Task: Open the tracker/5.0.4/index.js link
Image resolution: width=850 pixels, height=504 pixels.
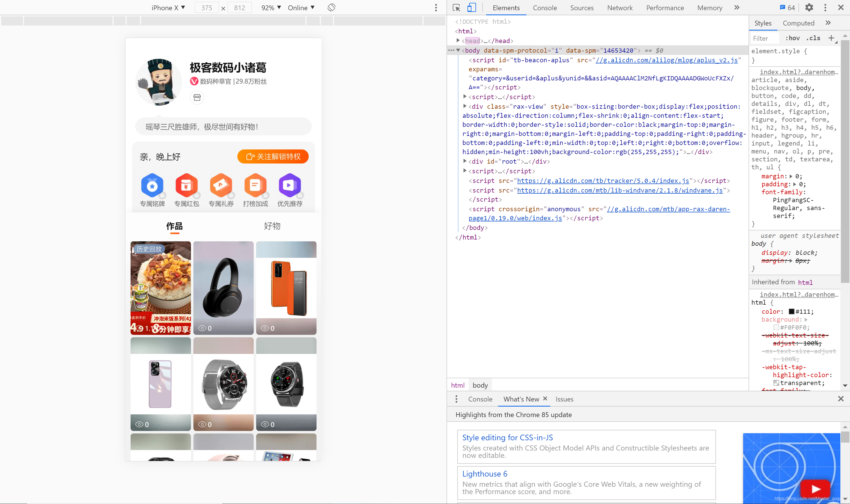Action: (x=603, y=181)
